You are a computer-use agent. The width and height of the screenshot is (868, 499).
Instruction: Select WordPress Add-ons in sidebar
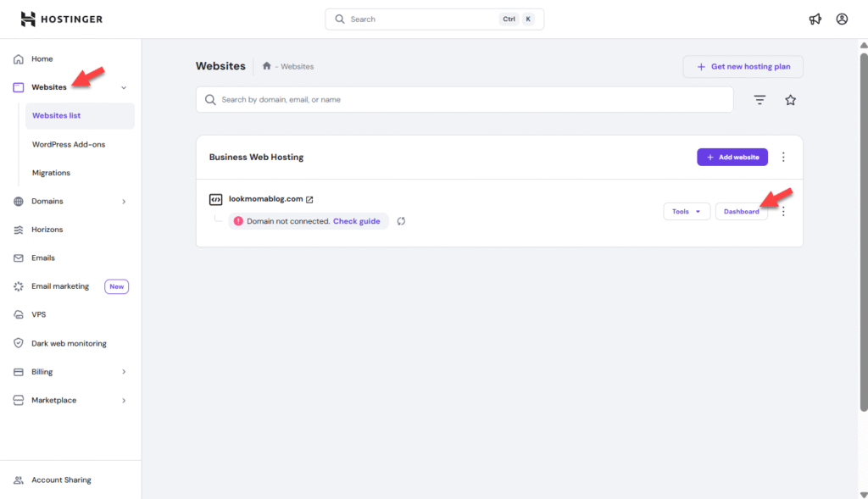69,144
